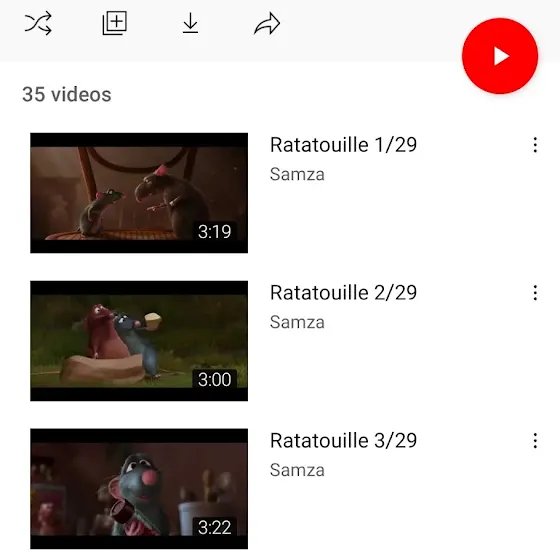Select the Ratatouille 1/29 title

click(343, 145)
